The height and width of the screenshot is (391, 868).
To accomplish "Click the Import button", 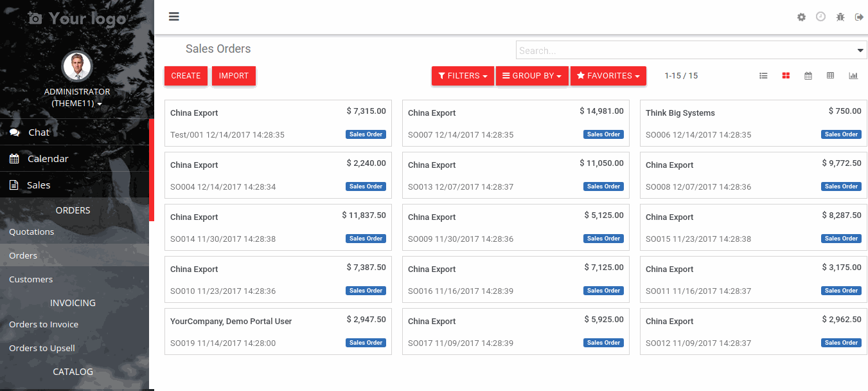I will 234,76.
